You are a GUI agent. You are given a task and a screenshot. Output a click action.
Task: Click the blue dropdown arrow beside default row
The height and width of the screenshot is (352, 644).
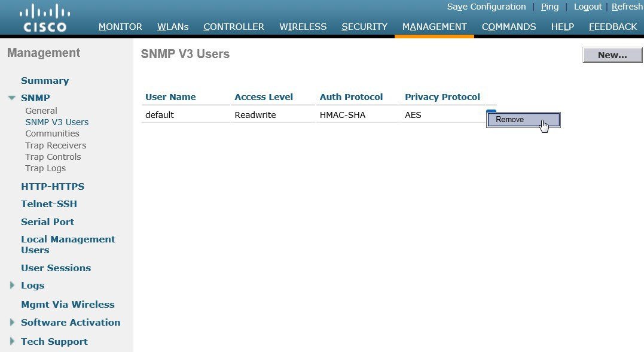(491, 111)
